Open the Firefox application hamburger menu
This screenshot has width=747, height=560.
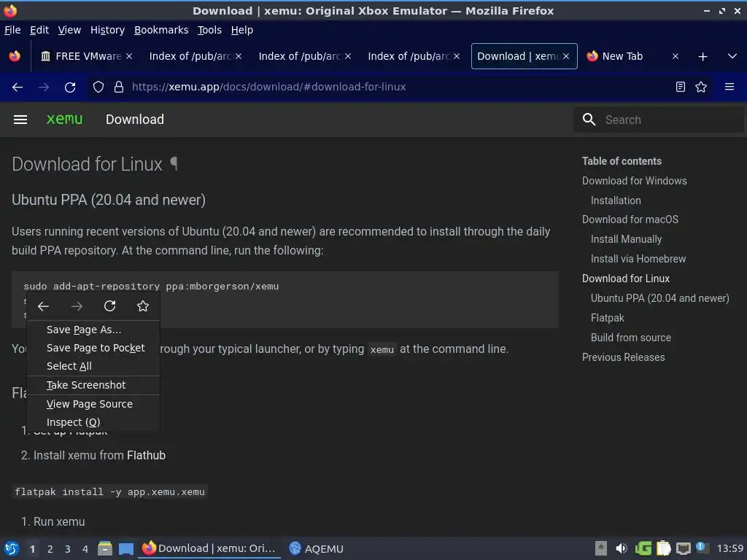point(729,87)
